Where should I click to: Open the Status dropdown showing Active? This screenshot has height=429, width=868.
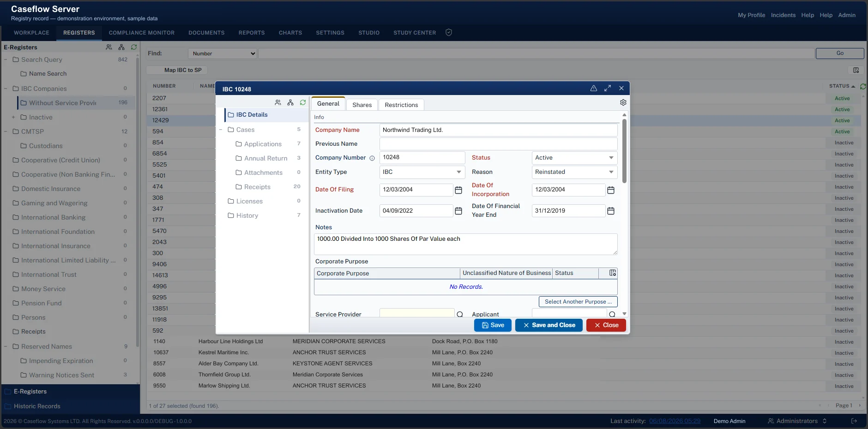(574, 158)
